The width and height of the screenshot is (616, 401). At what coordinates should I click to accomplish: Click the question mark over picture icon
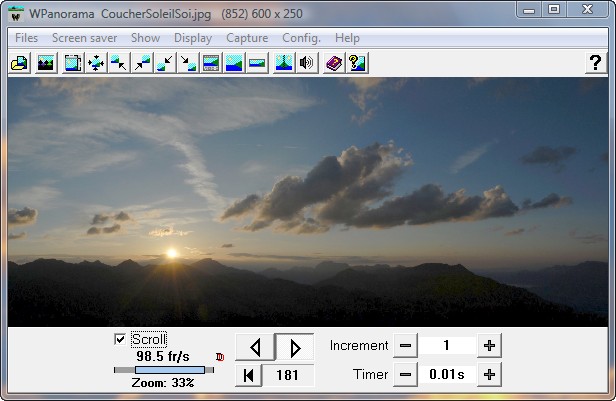[357, 63]
